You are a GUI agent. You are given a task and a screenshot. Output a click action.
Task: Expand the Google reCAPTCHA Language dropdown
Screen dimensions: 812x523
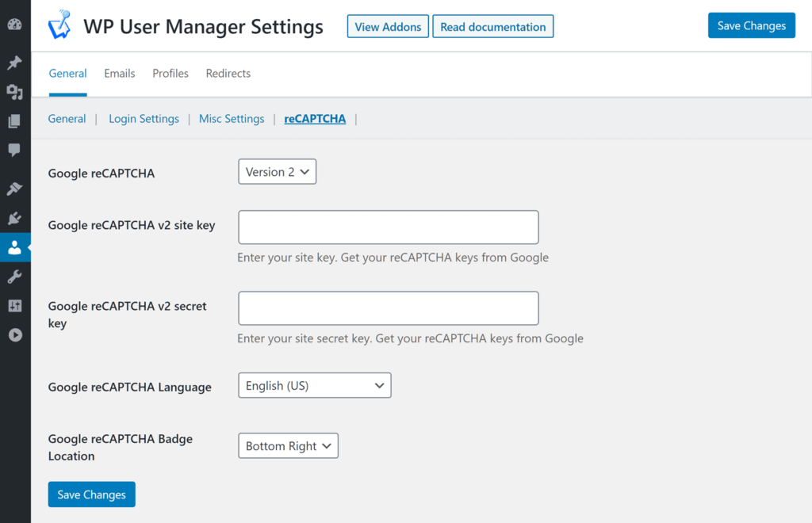click(x=314, y=385)
